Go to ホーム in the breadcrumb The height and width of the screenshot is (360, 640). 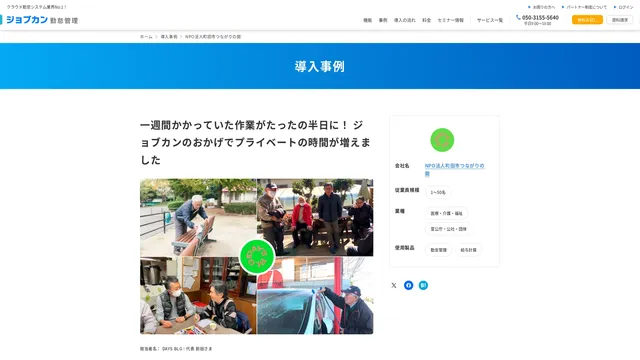[x=146, y=37]
